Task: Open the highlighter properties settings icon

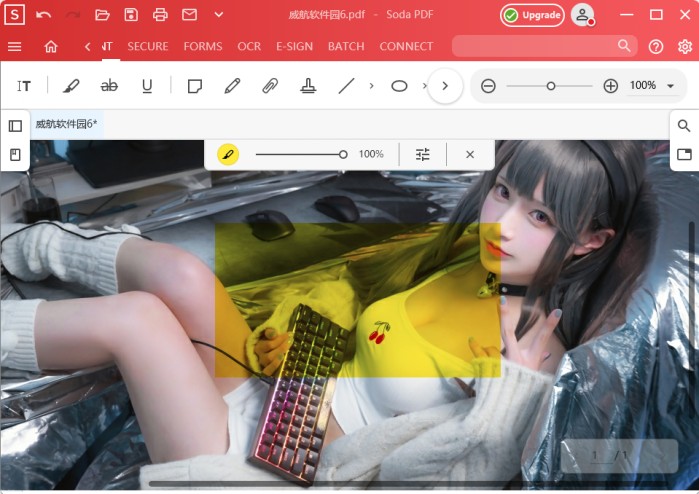Action: 422,154
